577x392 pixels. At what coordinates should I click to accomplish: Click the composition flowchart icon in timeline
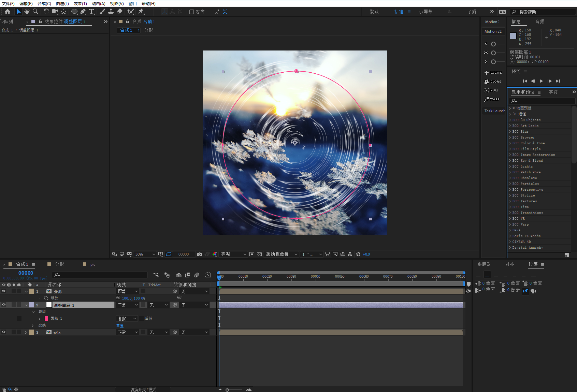(156, 275)
